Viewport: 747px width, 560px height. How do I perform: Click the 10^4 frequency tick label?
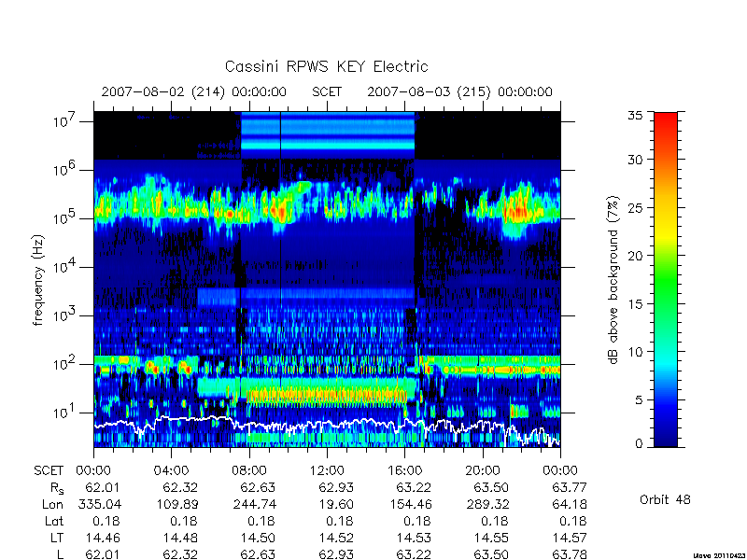click(66, 267)
